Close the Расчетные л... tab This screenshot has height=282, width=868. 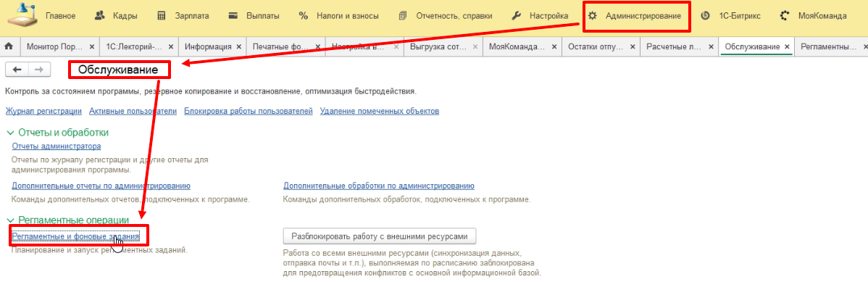pos(712,47)
